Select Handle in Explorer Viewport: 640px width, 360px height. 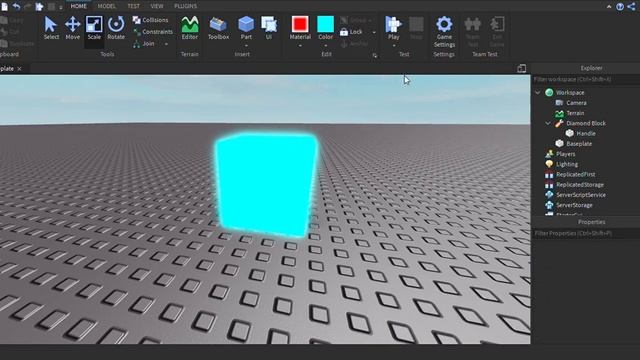(586, 133)
